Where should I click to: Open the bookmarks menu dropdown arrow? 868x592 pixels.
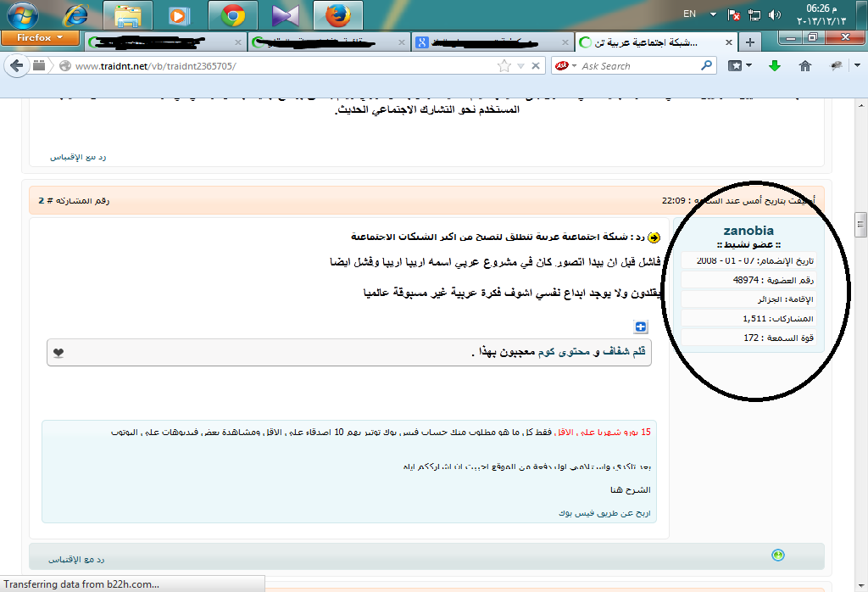748,65
